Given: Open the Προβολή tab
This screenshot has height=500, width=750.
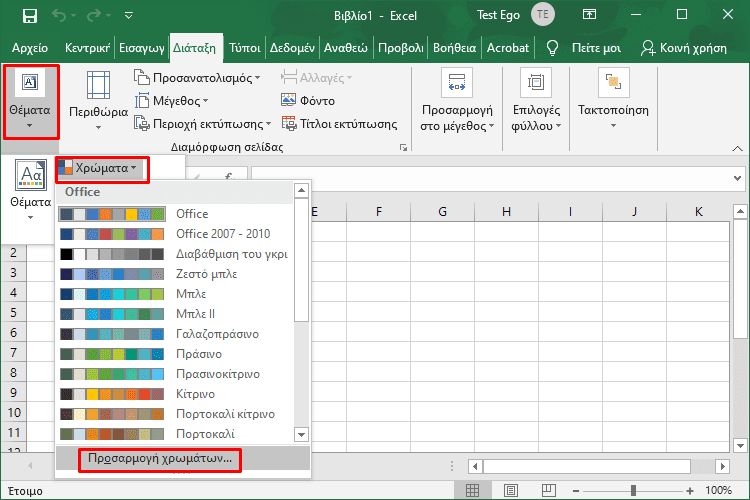Looking at the screenshot, I should (x=401, y=48).
